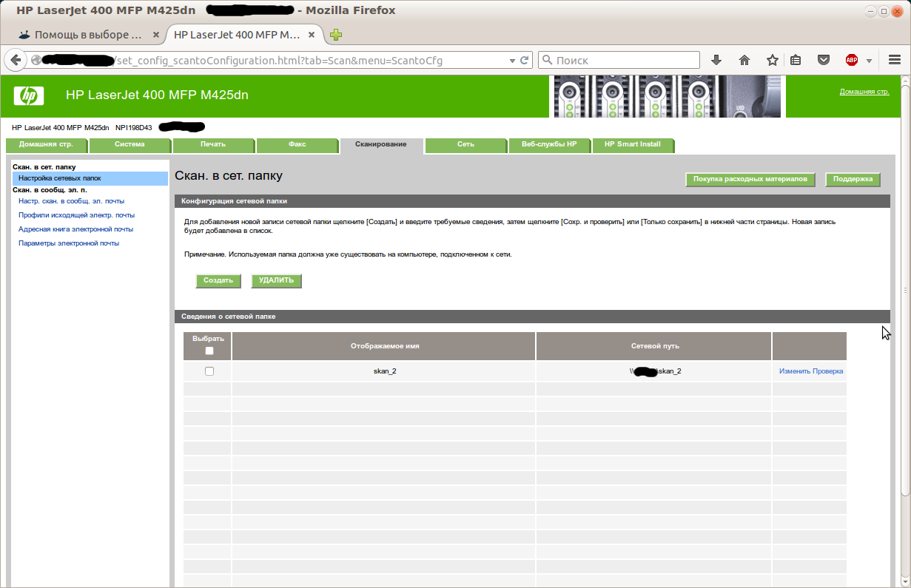Open the downloads arrow icon
Viewport: 911px width, 588px height.
(x=716, y=60)
